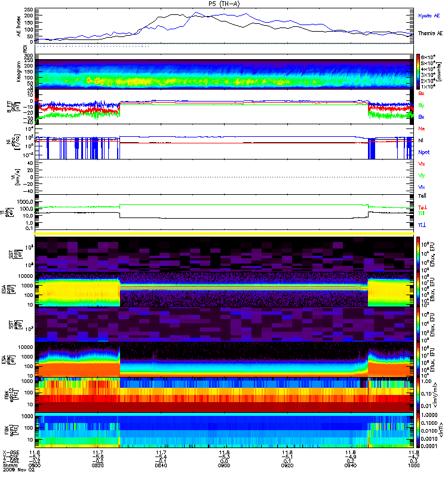Click the yellow bar above the SST panel
This screenshot has height=478, width=448.
tap(224, 234)
